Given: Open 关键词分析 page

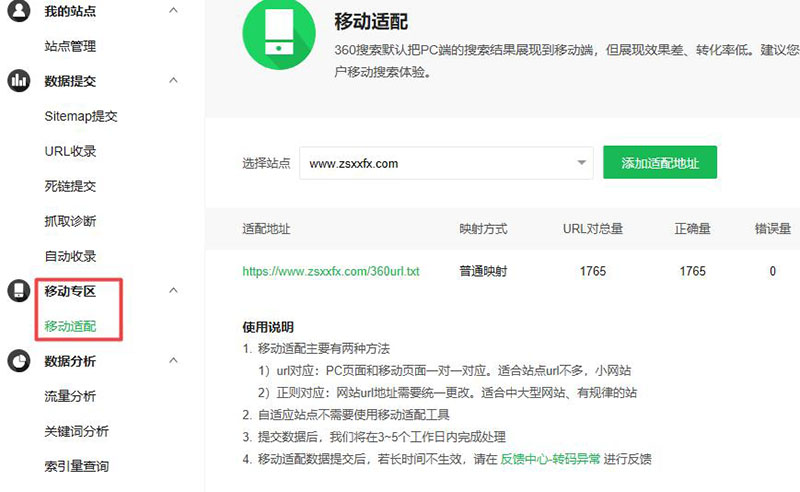Looking at the screenshot, I should [x=76, y=431].
